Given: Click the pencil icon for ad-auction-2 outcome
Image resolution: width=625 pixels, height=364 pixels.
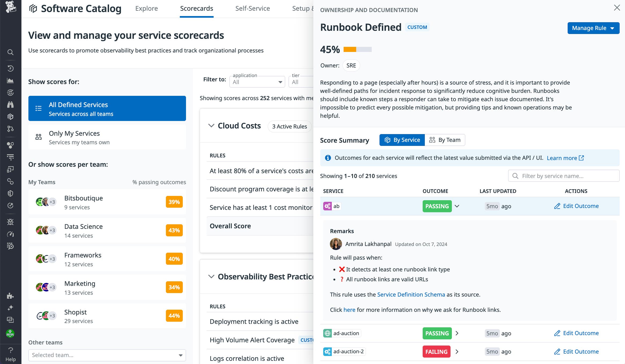Looking at the screenshot, I should coord(557,352).
